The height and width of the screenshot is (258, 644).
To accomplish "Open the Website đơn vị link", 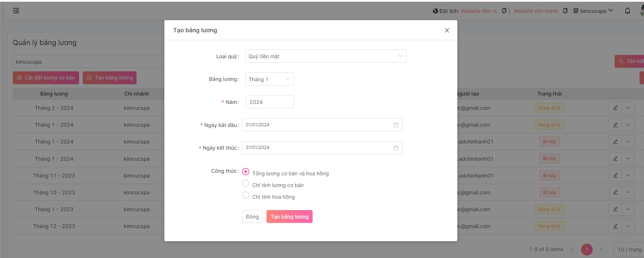I will pyautogui.click(x=479, y=11).
